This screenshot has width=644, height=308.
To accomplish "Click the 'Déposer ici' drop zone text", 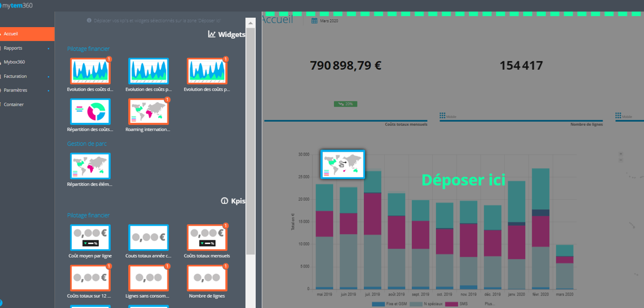I will tap(463, 179).
